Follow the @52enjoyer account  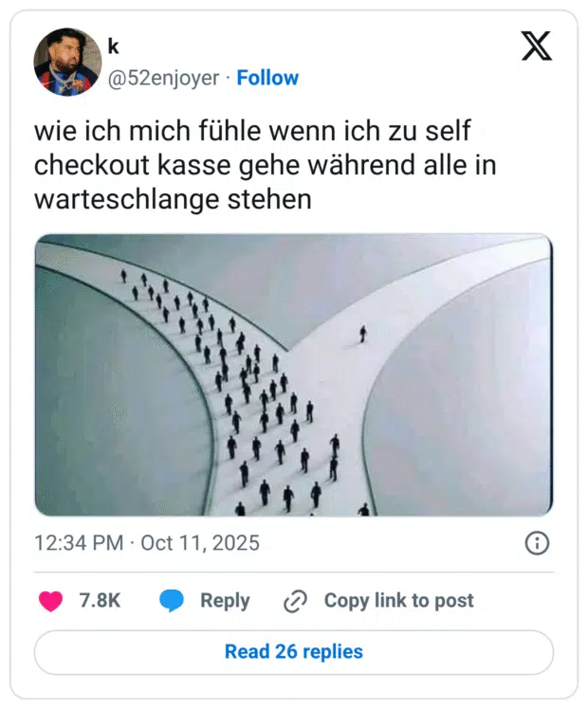coord(267,78)
